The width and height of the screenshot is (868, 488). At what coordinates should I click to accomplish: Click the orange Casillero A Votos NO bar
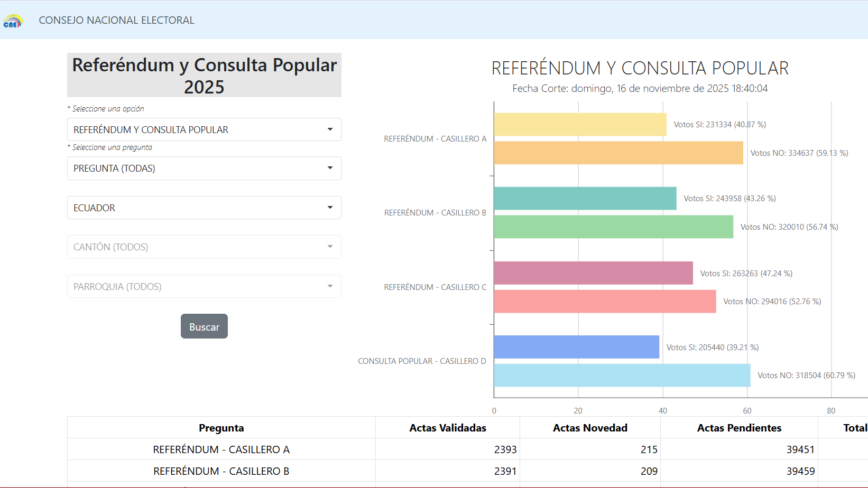pos(618,153)
